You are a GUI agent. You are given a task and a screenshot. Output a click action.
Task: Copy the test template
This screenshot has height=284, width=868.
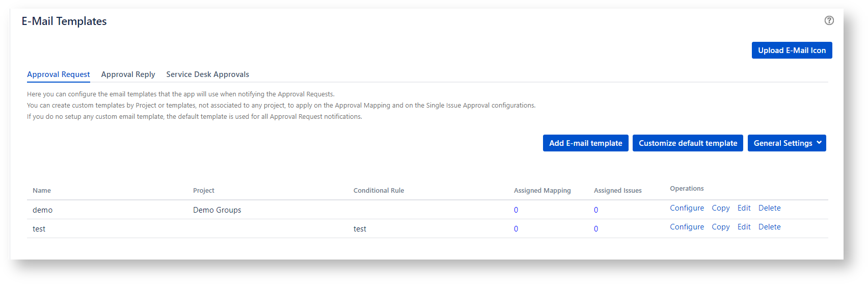[720, 227]
